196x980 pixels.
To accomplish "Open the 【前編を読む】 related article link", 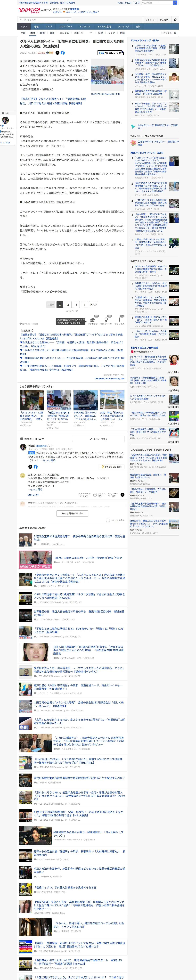I will (x=72, y=336).
